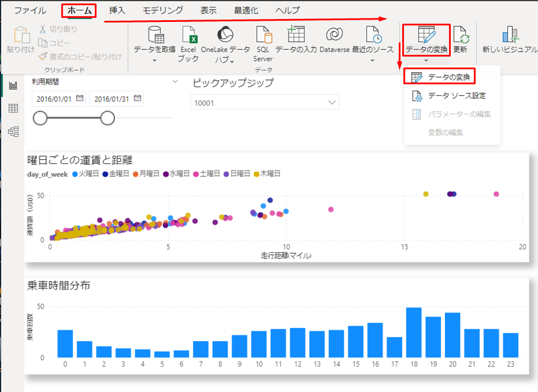Expand the 最近のソース dropdown
This screenshot has height=392, width=538.
373,60
